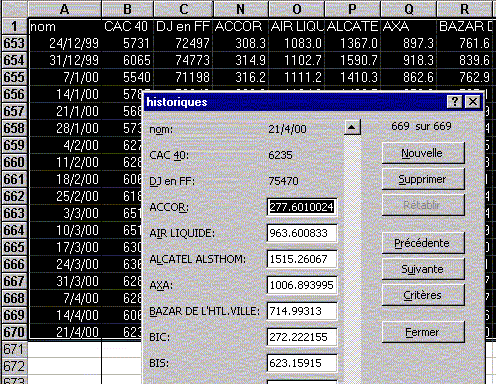
Task: Select row 670 header
Action: point(14,332)
